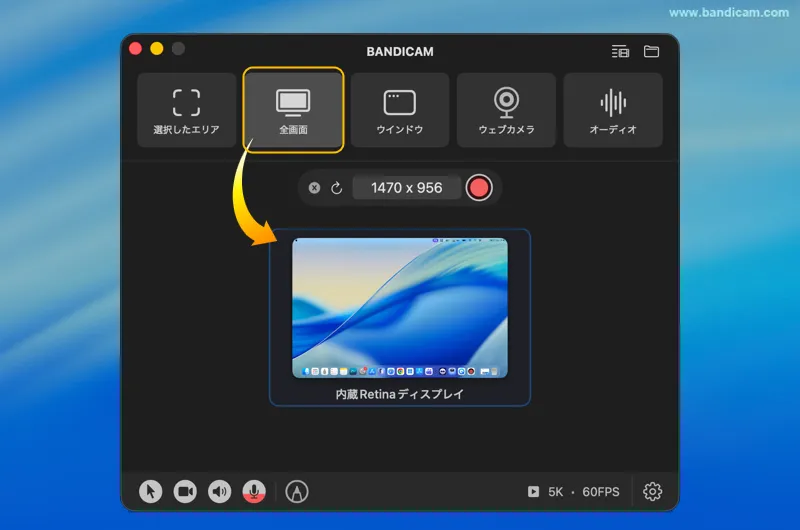Viewport: 800px width, 530px height.
Task: Select the 全画面 fullscreen capture mode
Action: [293, 110]
